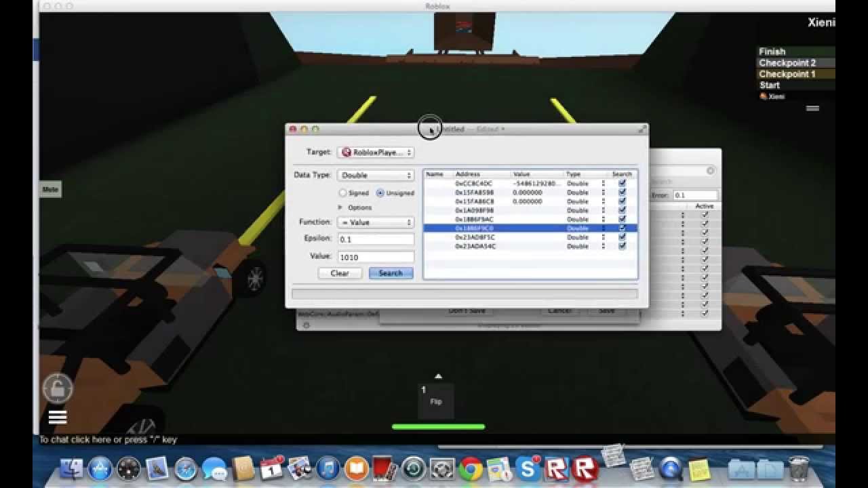The image size is (868, 488).
Task: Open Skype from the dock
Action: pos(528,468)
